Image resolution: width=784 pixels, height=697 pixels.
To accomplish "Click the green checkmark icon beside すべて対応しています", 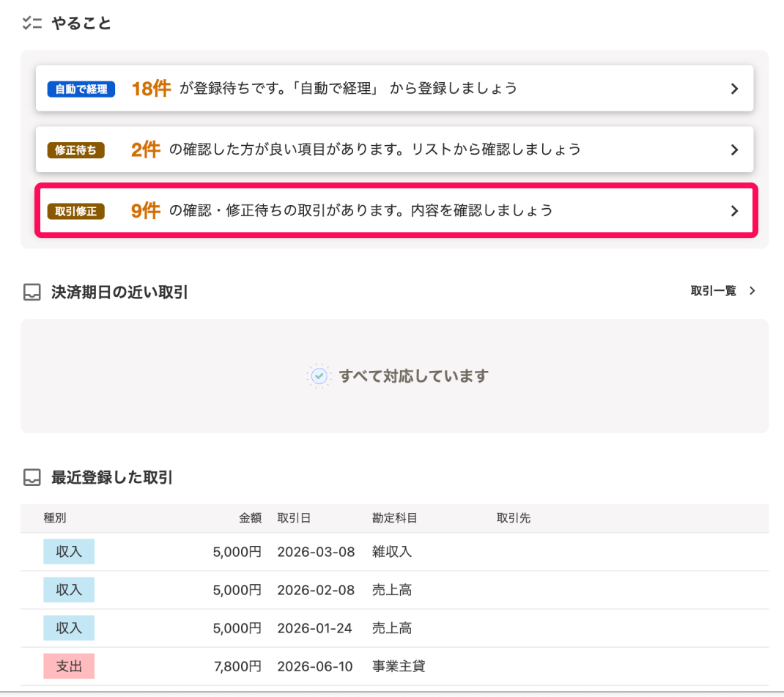I will 319,376.
